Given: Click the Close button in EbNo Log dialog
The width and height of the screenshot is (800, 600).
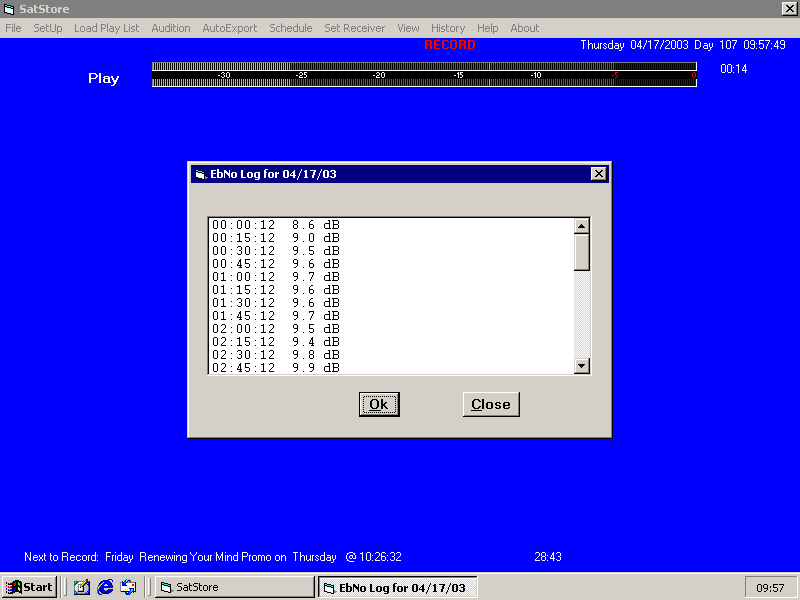Looking at the screenshot, I should tap(491, 404).
